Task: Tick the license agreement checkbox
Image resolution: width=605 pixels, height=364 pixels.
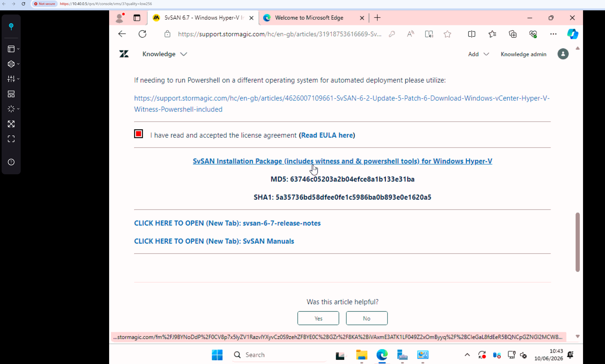Action: click(139, 134)
